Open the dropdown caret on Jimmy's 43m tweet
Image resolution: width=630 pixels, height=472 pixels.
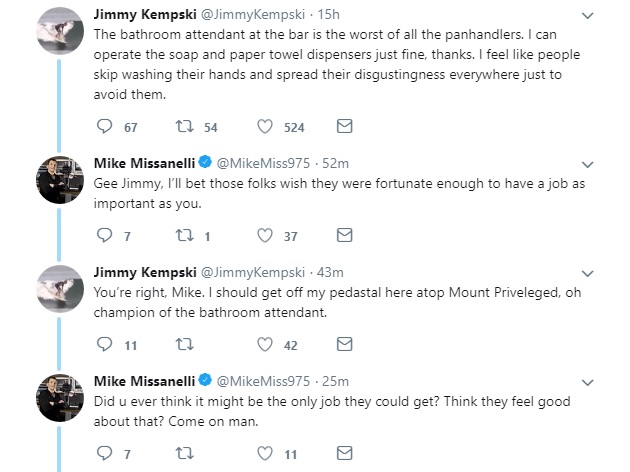(x=587, y=272)
